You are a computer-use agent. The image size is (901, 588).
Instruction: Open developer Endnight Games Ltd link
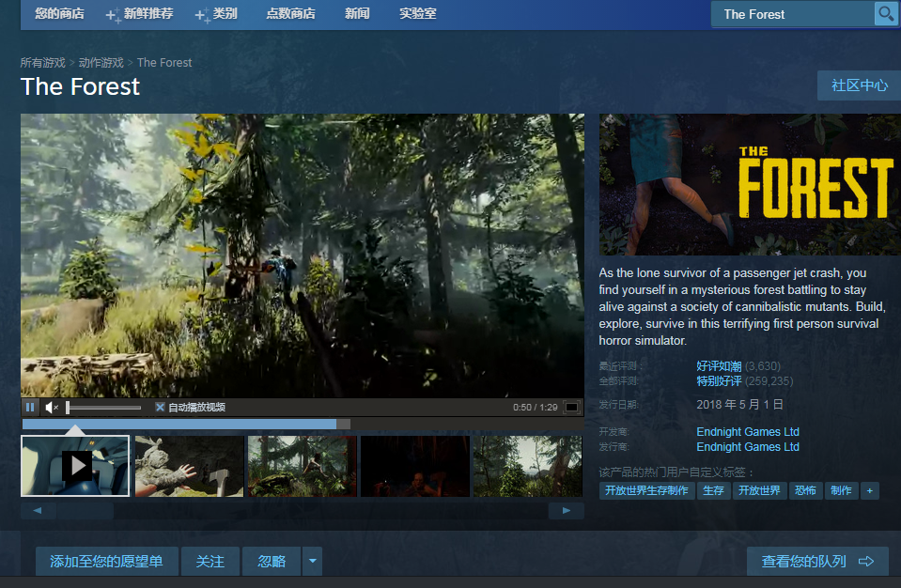pos(748,432)
